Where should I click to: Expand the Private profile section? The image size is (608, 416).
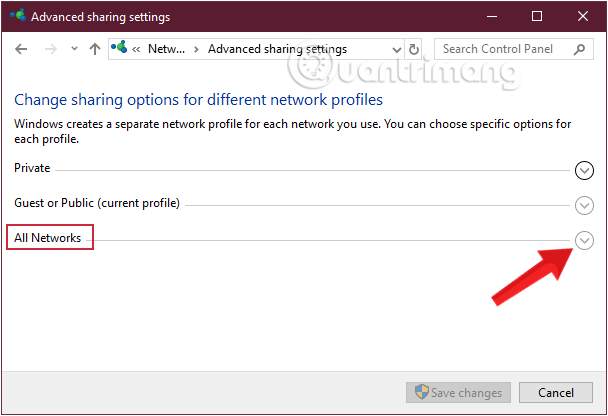[x=585, y=170]
